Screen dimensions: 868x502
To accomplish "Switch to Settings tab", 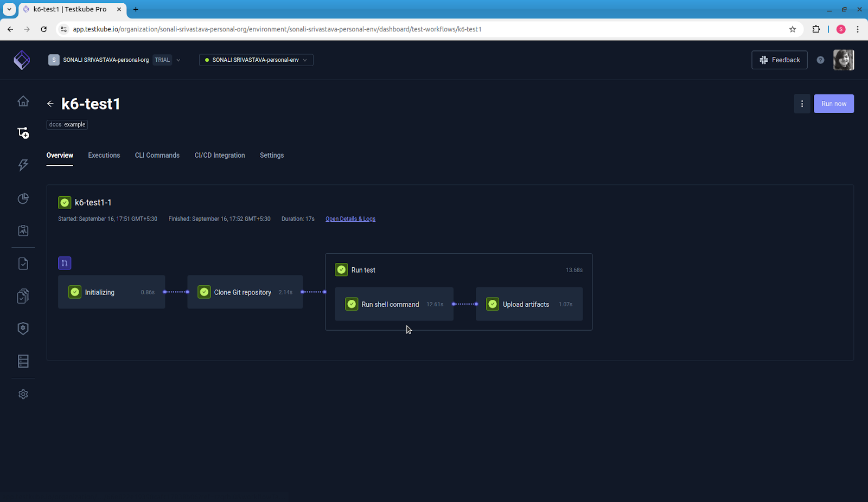I will [272, 155].
